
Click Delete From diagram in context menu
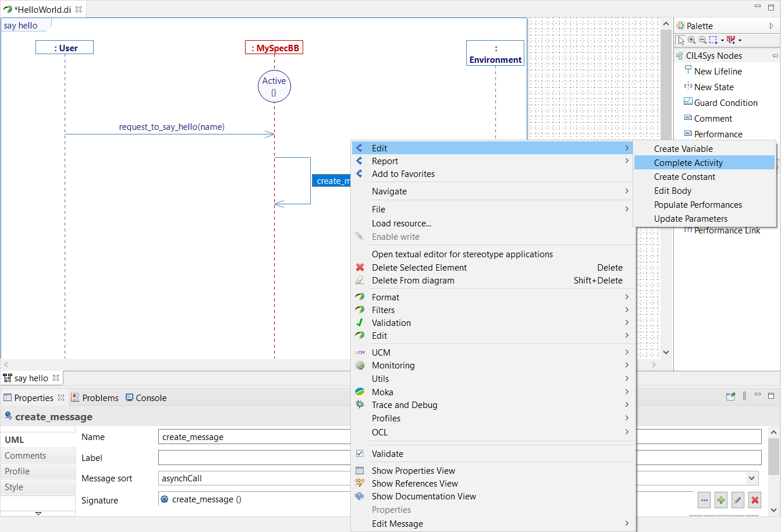pyautogui.click(x=493, y=280)
